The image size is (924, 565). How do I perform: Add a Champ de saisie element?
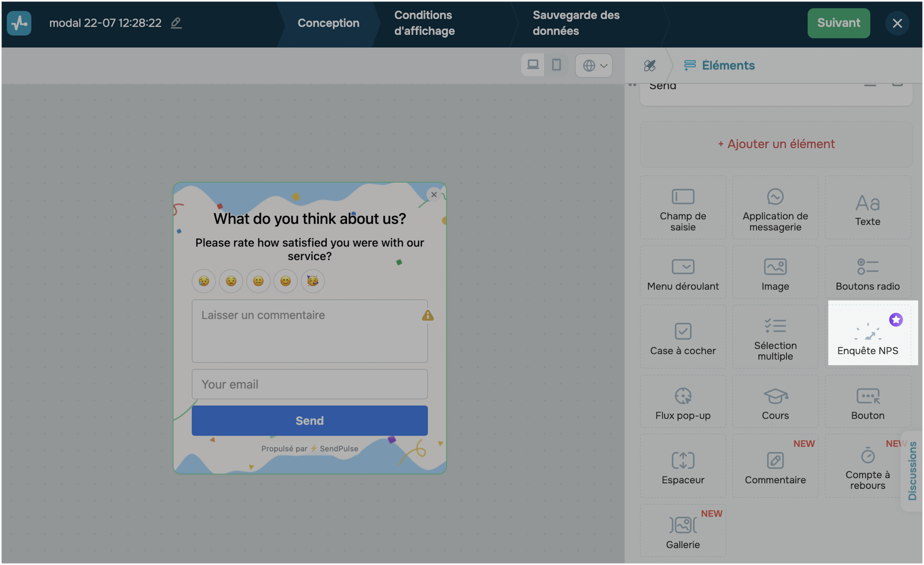[x=683, y=208]
